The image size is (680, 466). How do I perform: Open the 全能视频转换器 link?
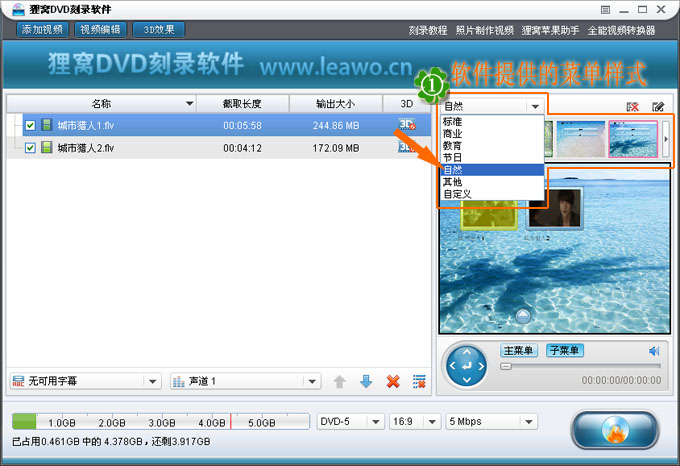(621, 30)
